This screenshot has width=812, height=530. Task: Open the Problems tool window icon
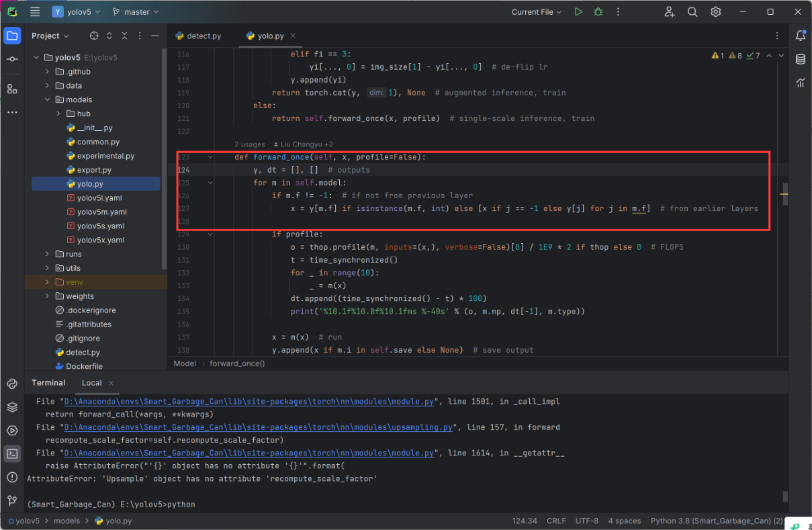point(12,477)
